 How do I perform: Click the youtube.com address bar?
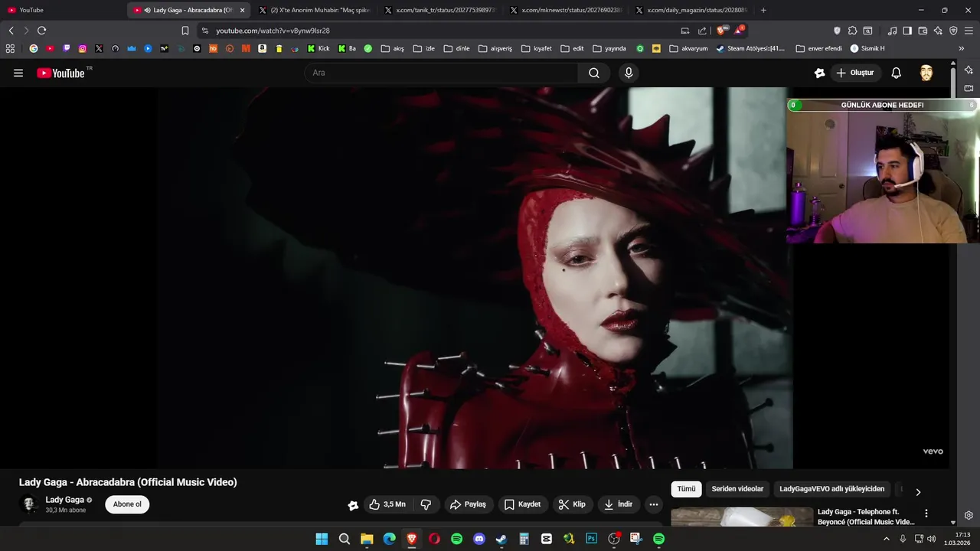[x=440, y=31]
